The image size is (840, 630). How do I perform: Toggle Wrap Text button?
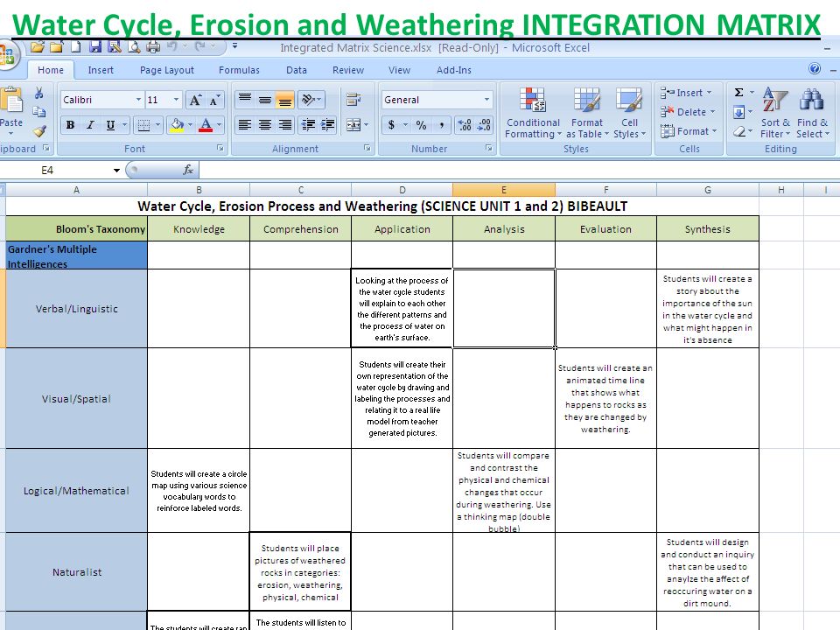click(353, 99)
